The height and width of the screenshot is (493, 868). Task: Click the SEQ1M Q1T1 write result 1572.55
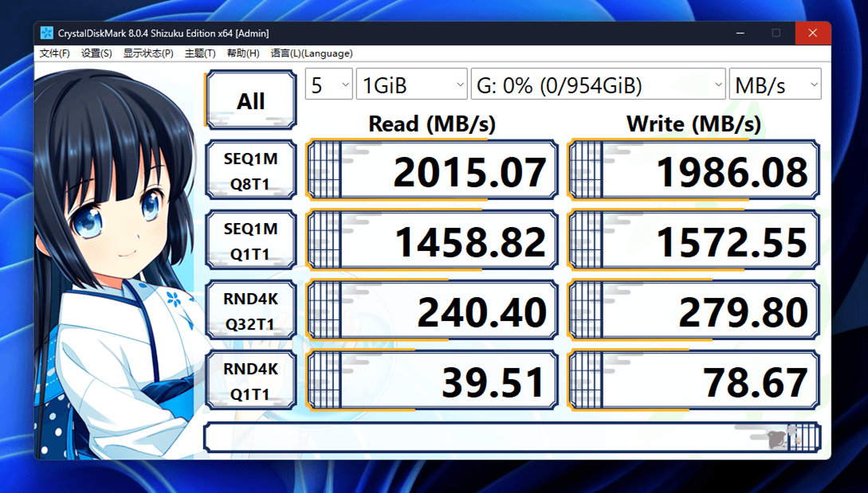coord(693,241)
